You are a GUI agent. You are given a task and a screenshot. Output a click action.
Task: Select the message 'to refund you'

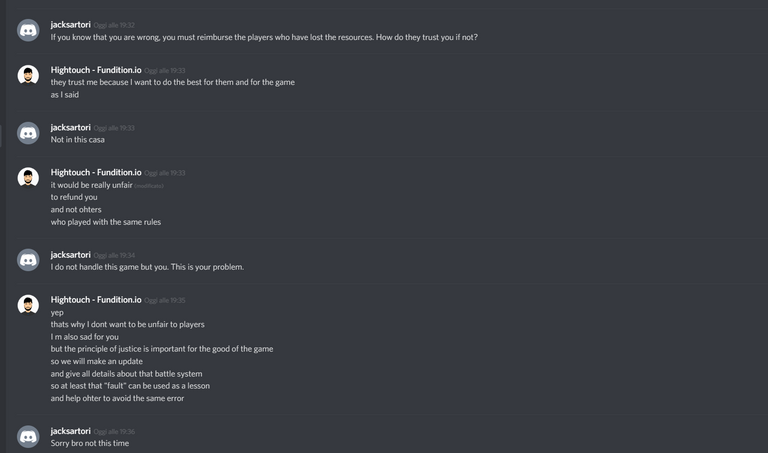click(x=74, y=197)
